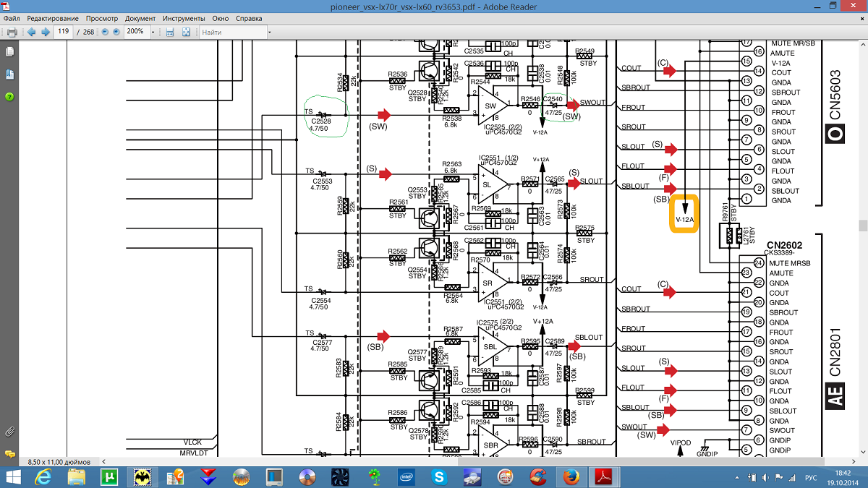868x488 pixels.
Task: Open the Файл menu
Action: tap(12, 17)
